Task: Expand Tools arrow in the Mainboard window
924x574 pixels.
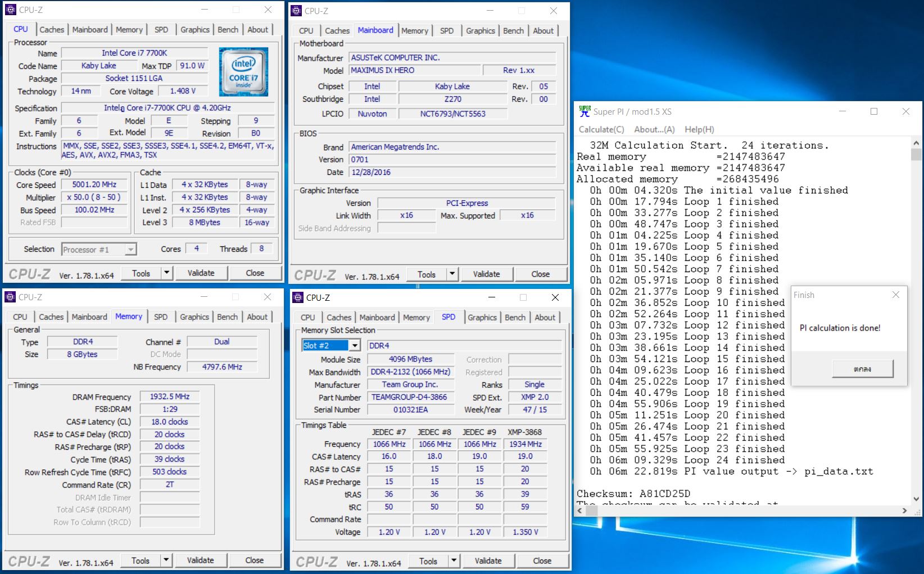Action: pos(452,274)
